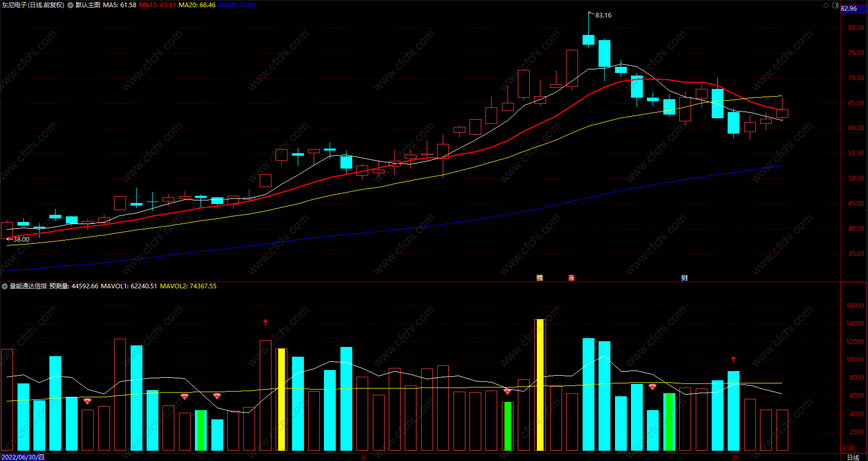The height and width of the screenshot is (461, 868).
Task: Click the tallest yellow volume bar
Action: (540, 385)
